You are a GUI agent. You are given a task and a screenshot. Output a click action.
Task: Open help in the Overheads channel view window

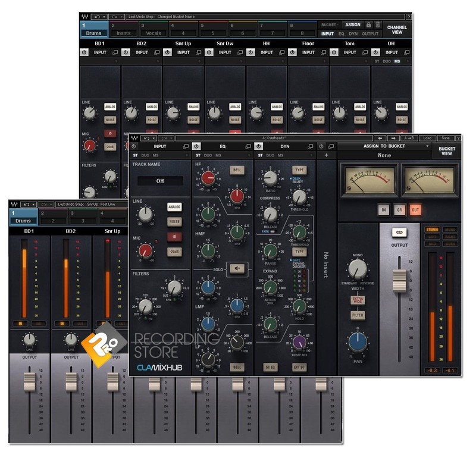[x=458, y=138]
